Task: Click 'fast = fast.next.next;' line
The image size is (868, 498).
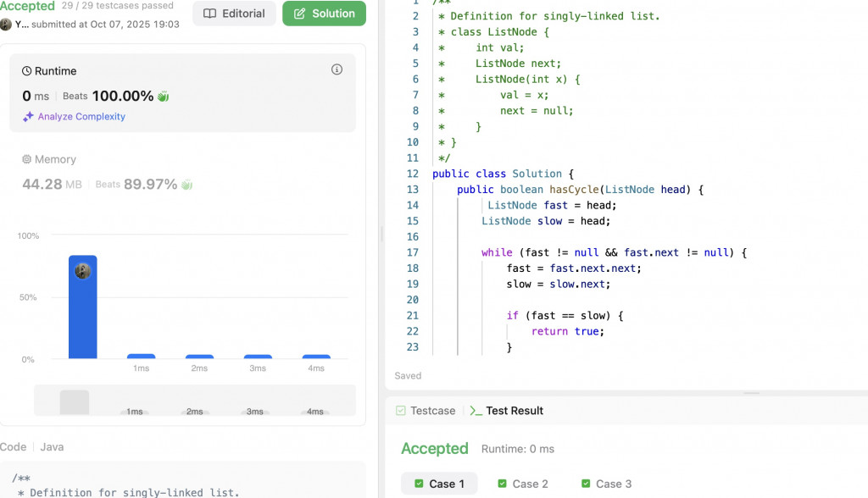Action: (574, 268)
